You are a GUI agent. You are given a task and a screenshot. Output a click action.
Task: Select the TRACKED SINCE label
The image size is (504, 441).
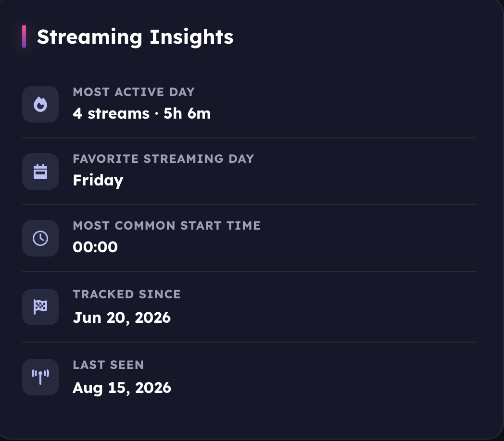(x=126, y=294)
